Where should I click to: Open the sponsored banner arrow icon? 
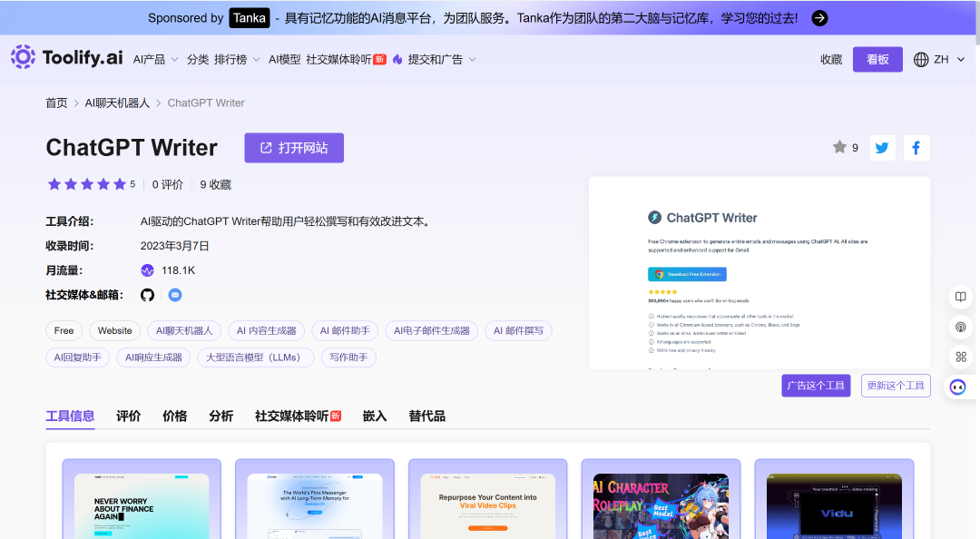819,18
